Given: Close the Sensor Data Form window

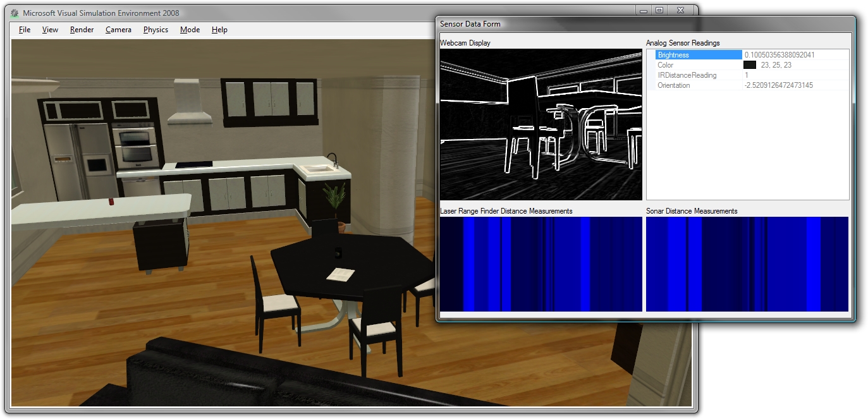Looking at the screenshot, I should click(x=680, y=10).
